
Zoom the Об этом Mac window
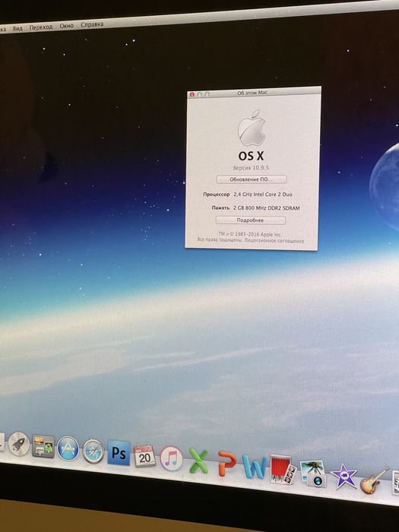click(x=207, y=94)
